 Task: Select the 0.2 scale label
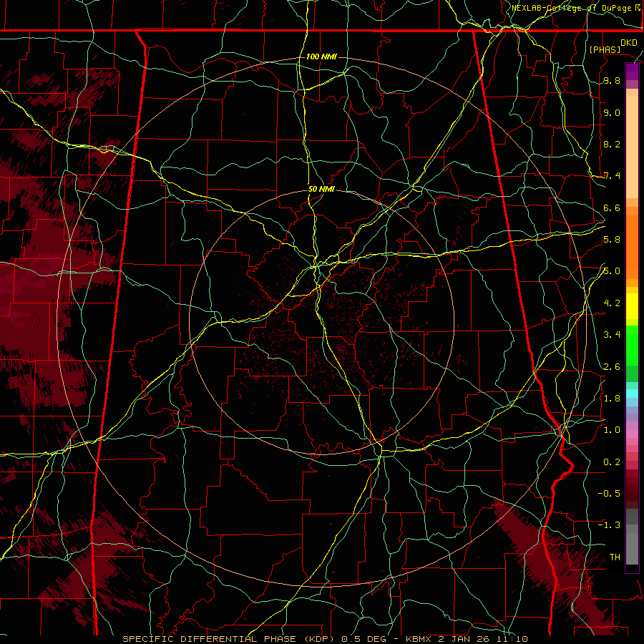(x=612, y=462)
